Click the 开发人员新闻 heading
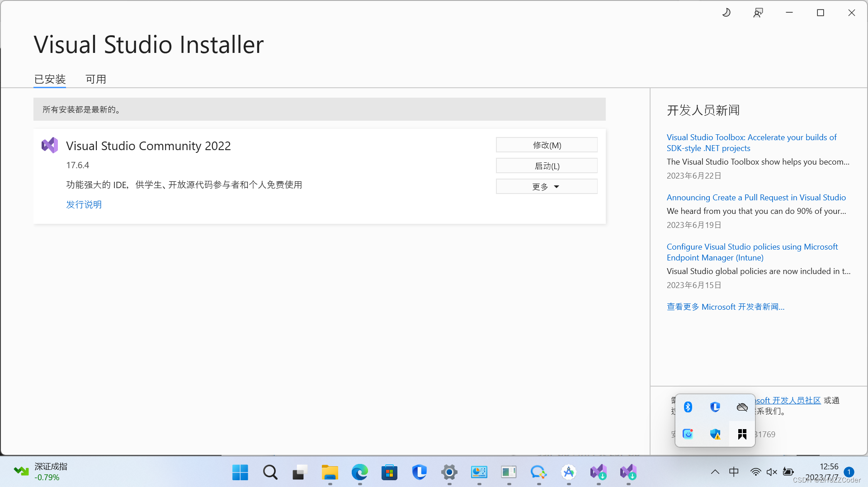868x487 pixels. pos(703,110)
